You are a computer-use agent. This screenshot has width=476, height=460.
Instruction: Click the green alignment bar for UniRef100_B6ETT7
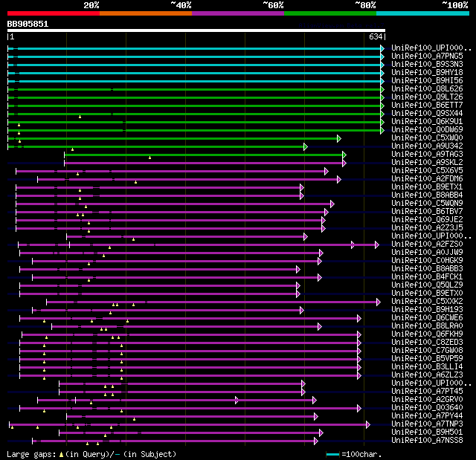(x=196, y=106)
